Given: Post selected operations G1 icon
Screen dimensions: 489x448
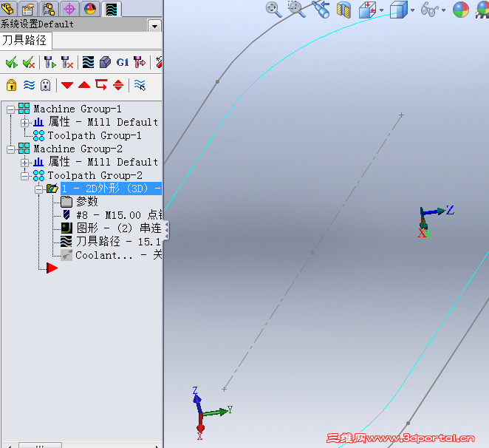Looking at the screenshot, I should (x=123, y=62).
